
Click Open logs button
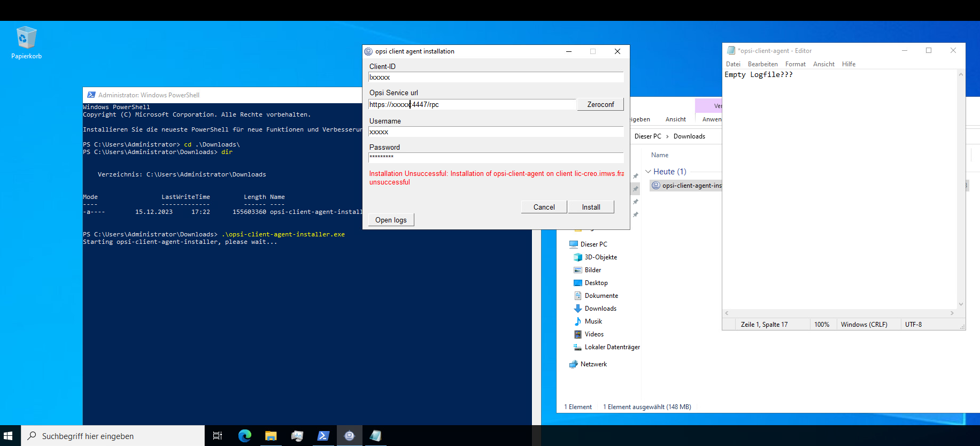pyautogui.click(x=391, y=220)
